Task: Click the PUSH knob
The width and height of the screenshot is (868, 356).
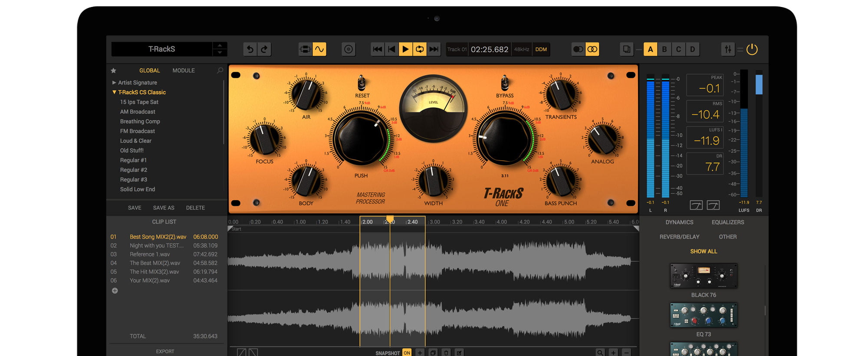Action: coord(361,138)
